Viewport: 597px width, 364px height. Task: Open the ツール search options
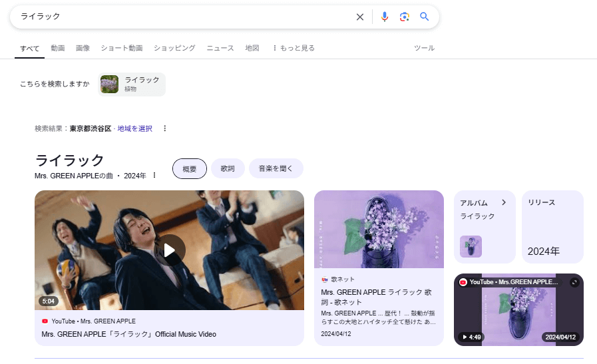coord(424,48)
